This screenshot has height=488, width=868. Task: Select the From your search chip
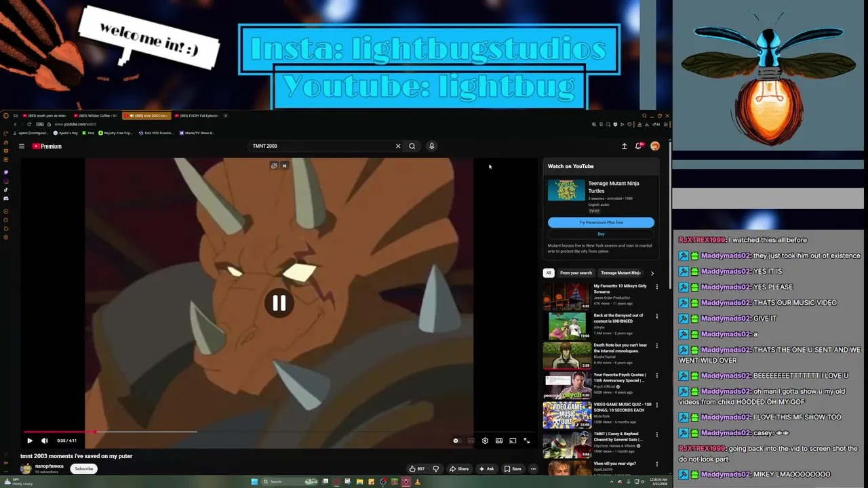pos(576,273)
